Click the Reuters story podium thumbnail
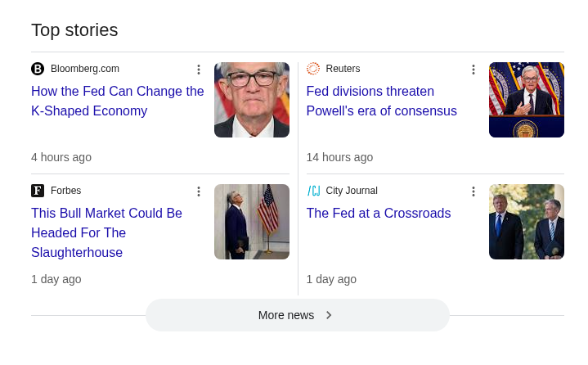 click(x=527, y=100)
